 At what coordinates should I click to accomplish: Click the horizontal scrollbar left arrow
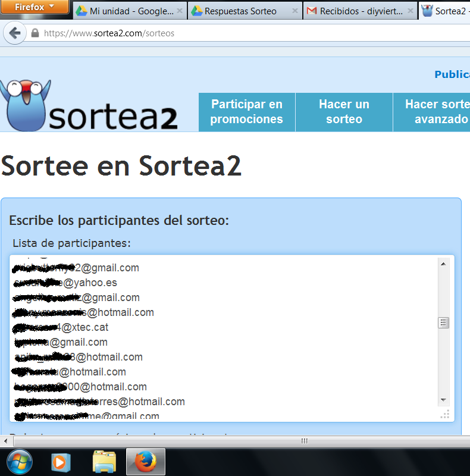coord(5,441)
